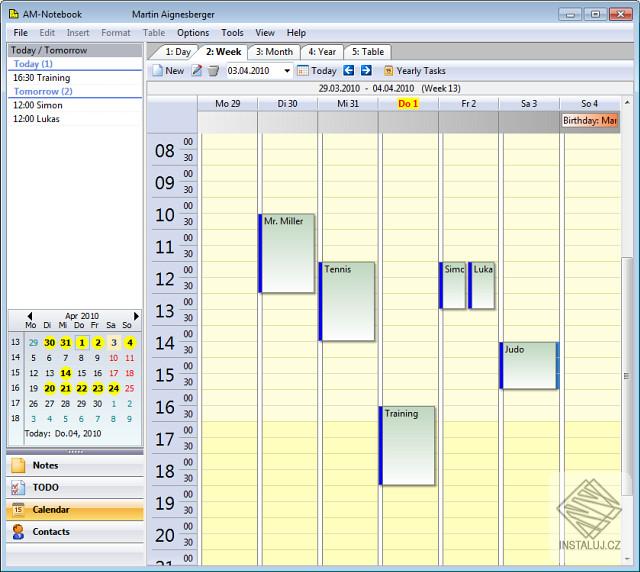Viewport: 640px width, 572px height.
Task: Select the Judo appointment on Saturday
Action: coord(529,365)
